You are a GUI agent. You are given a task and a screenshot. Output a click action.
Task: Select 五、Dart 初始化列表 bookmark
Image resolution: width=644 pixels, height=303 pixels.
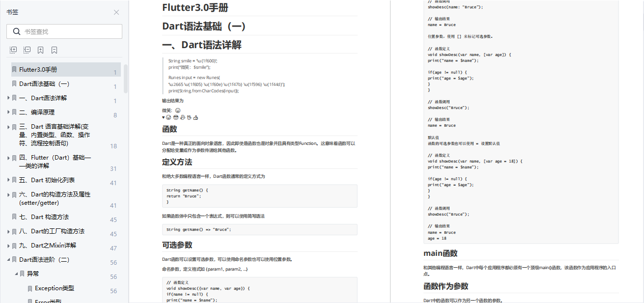[47, 180]
